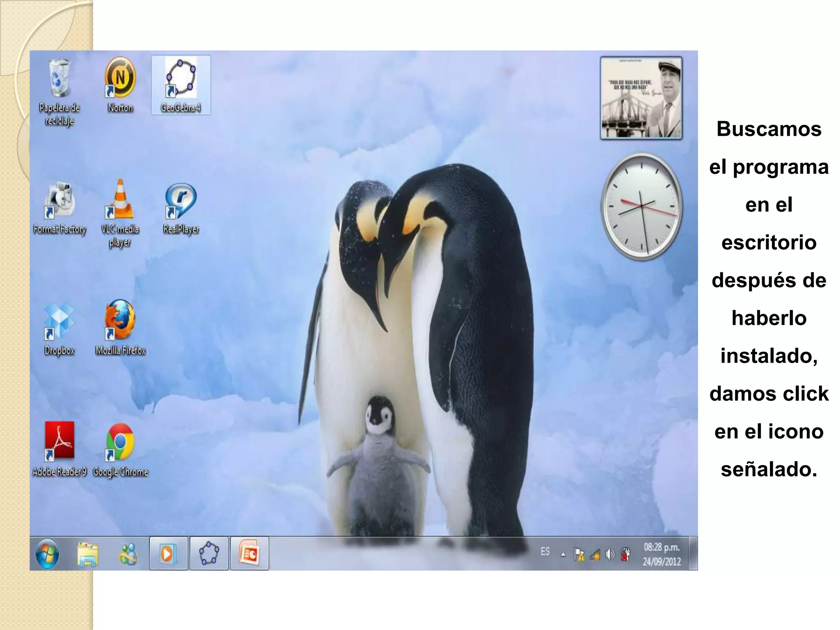Select the Dropbox desktop icon

59,329
